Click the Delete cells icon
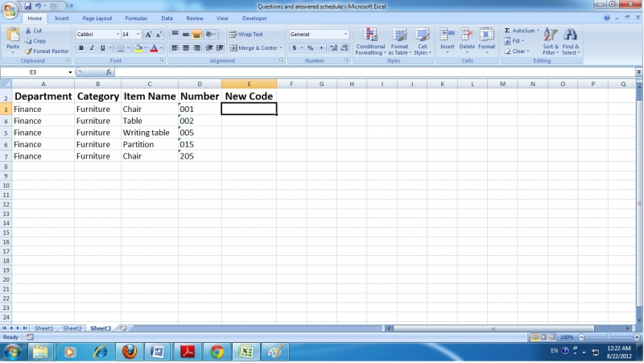The height and width of the screenshot is (363, 644). (x=467, y=40)
